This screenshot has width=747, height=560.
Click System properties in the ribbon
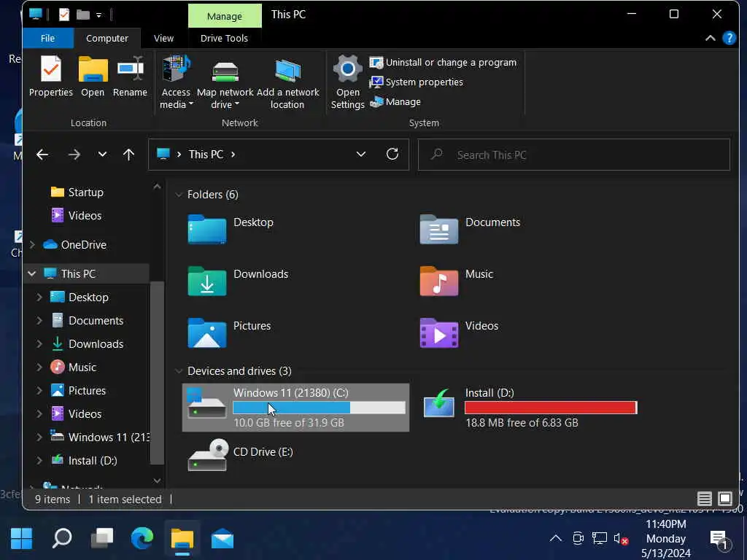tap(417, 82)
